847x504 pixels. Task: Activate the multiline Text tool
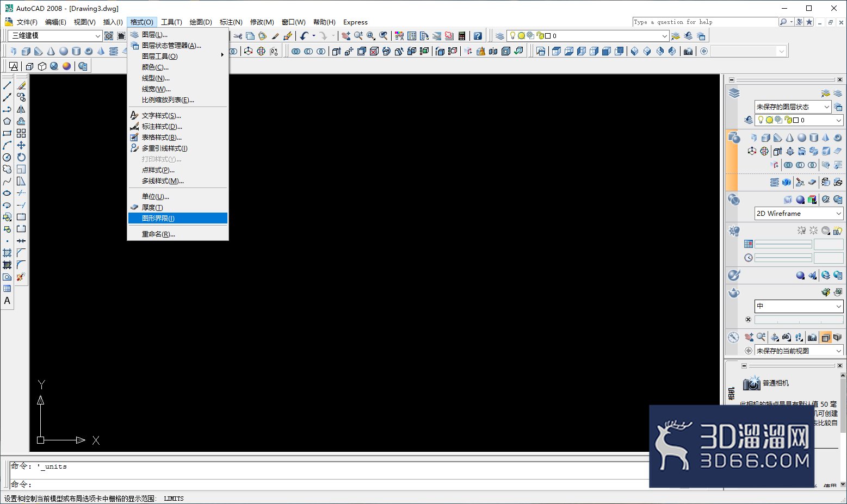click(x=7, y=301)
